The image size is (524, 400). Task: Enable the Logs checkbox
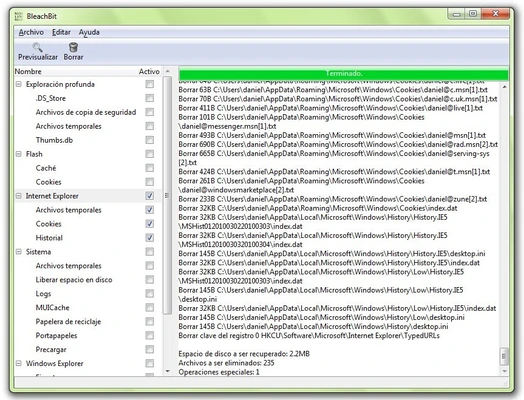[150, 294]
